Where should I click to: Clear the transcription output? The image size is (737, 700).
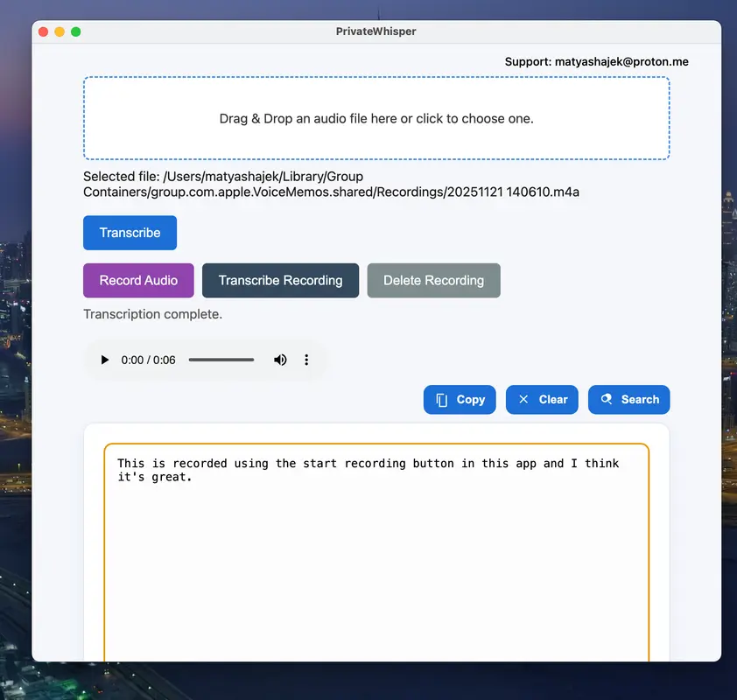pos(542,400)
